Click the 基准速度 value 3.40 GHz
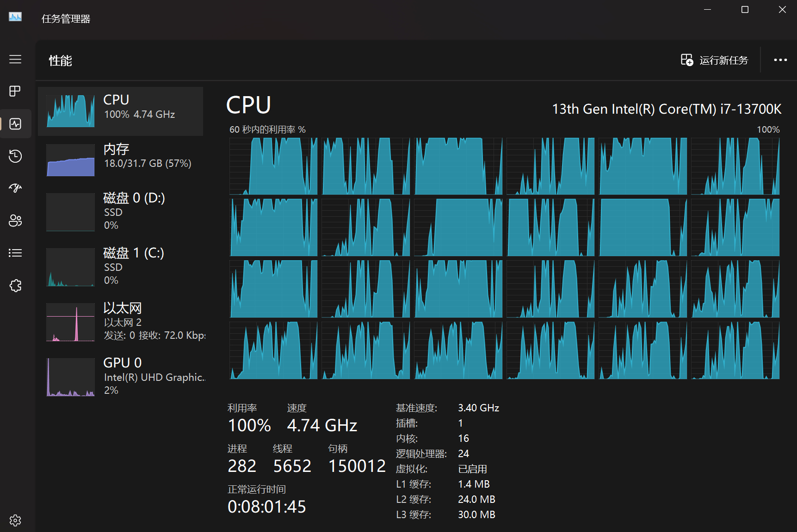Image resolution: width=797 pixels, height=532 pixels. pos(478,408)
